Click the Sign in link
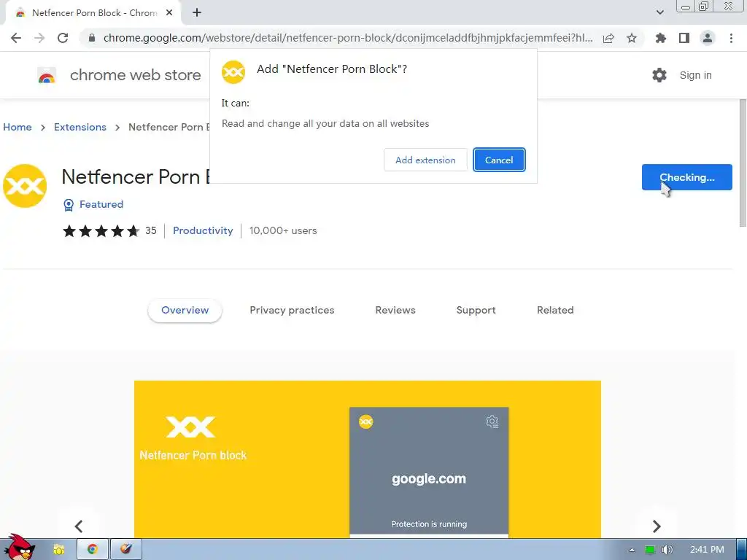This screenshot has width=747, height=560. tap(695, 75)
